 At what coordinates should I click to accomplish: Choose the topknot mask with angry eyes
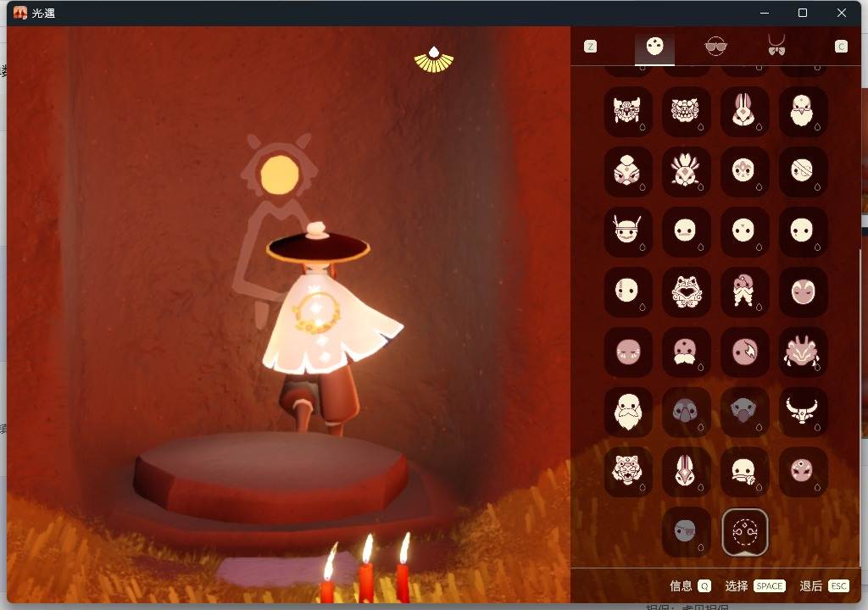point(628,171)
